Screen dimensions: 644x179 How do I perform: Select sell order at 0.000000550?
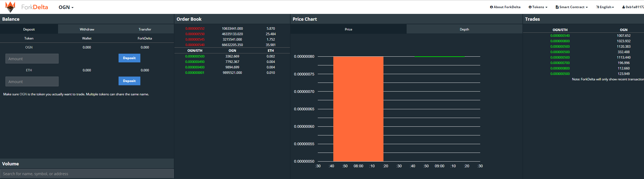coord(232,34)
